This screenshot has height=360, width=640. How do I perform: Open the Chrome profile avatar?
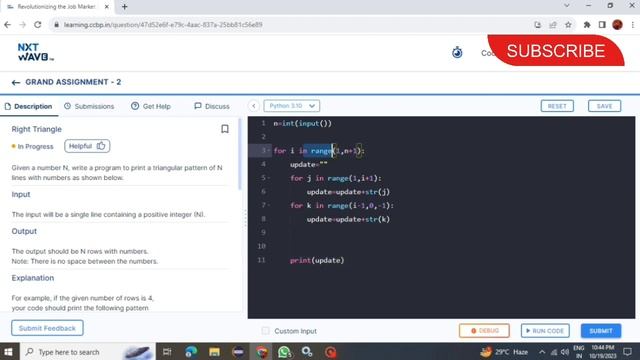(x=617, y=25)
